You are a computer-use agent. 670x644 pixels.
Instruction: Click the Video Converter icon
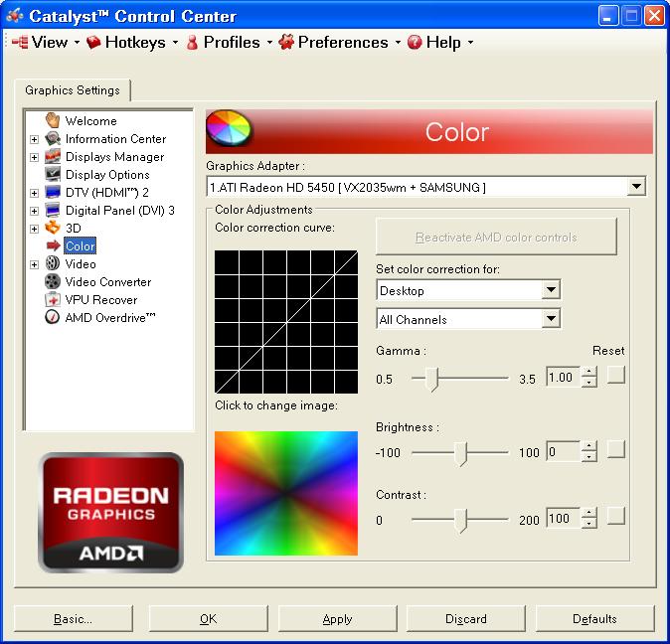53,281
